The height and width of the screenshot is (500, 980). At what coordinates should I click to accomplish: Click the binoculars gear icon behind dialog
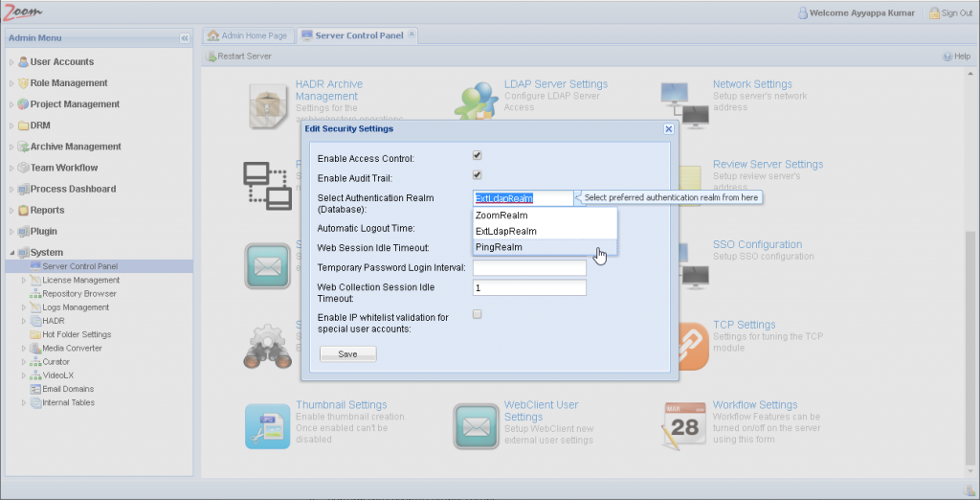[x=268, y=346]
